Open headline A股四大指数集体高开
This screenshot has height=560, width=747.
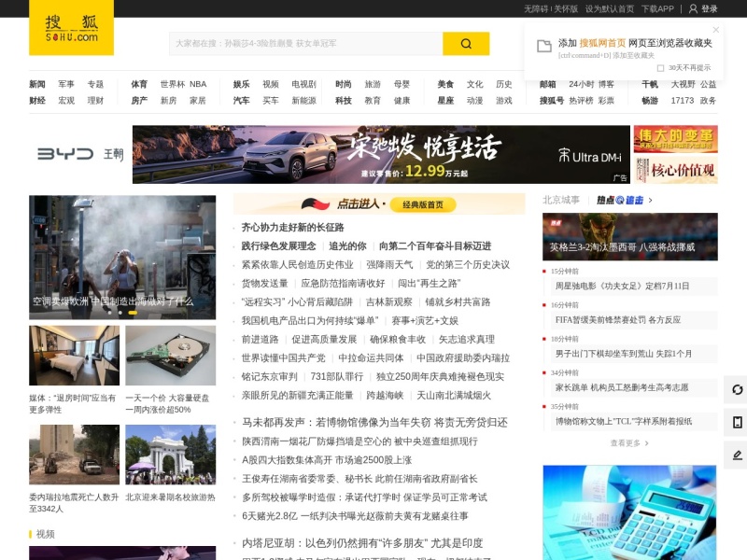326,460
